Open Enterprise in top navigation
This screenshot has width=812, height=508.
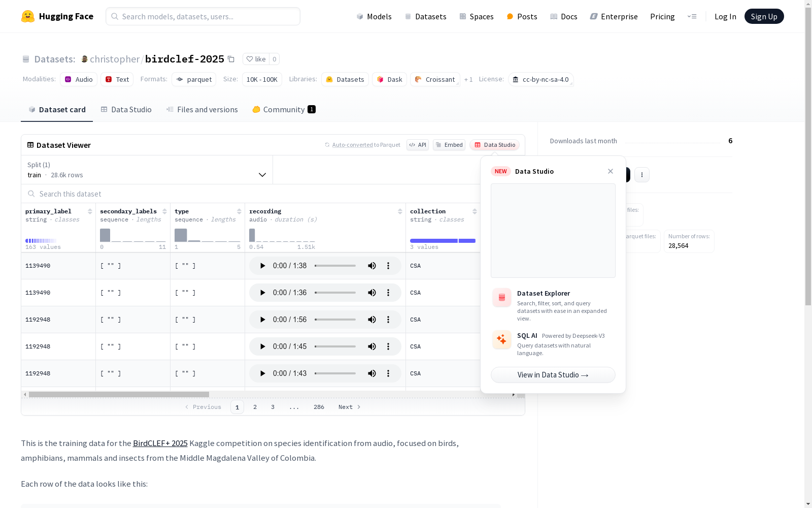coord(614,16)
